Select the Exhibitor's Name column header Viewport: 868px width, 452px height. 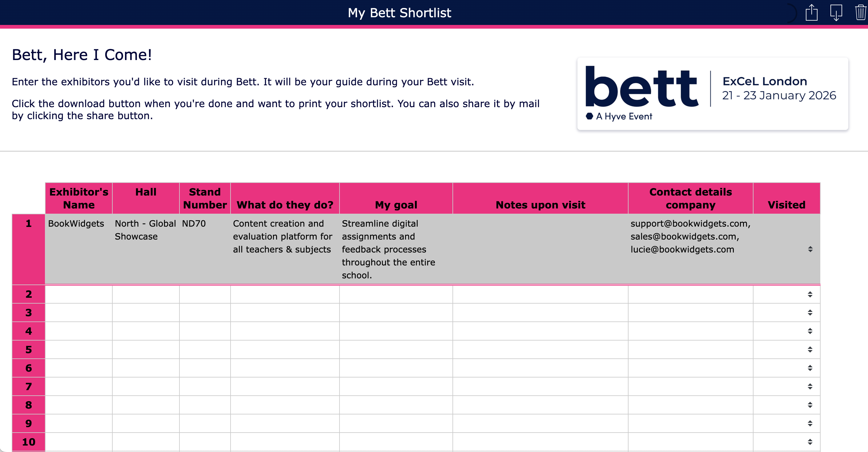click(x=78, y=198)
